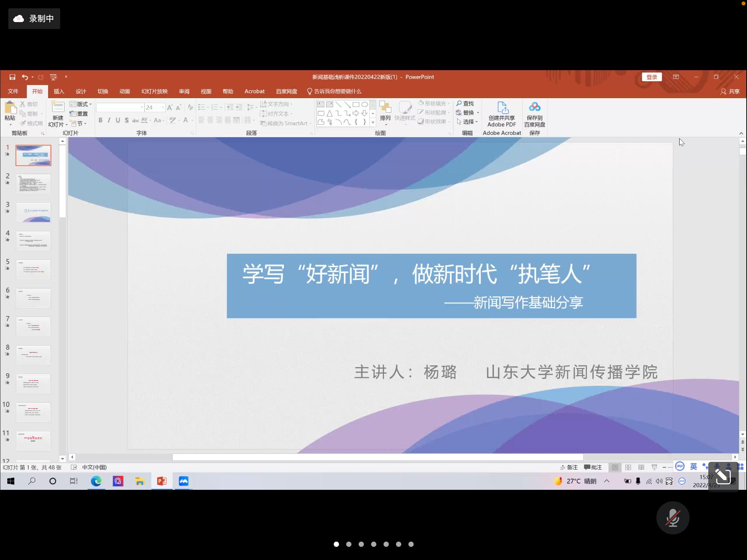Click the horizontal scrollbar of slide pane
This screenshot has width=747, height=560.
[x=378, y=457]
